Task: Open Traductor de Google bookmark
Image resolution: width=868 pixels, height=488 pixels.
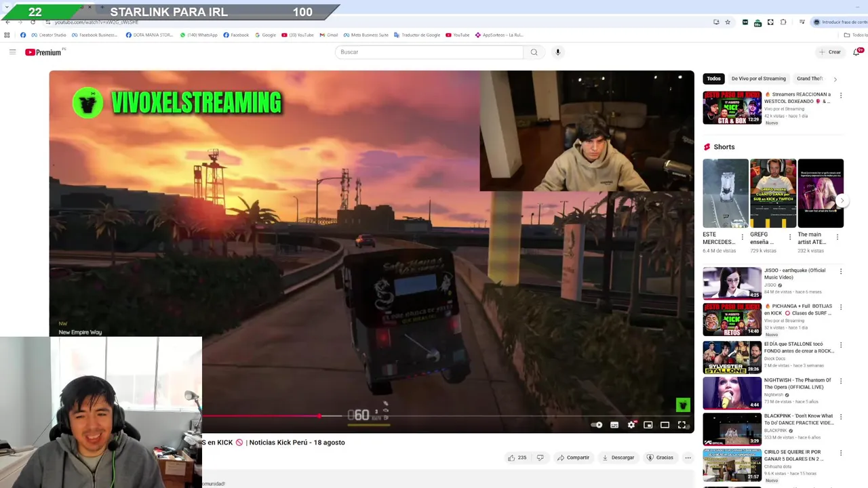Action: pyautogui.click(x=417, y=35)
